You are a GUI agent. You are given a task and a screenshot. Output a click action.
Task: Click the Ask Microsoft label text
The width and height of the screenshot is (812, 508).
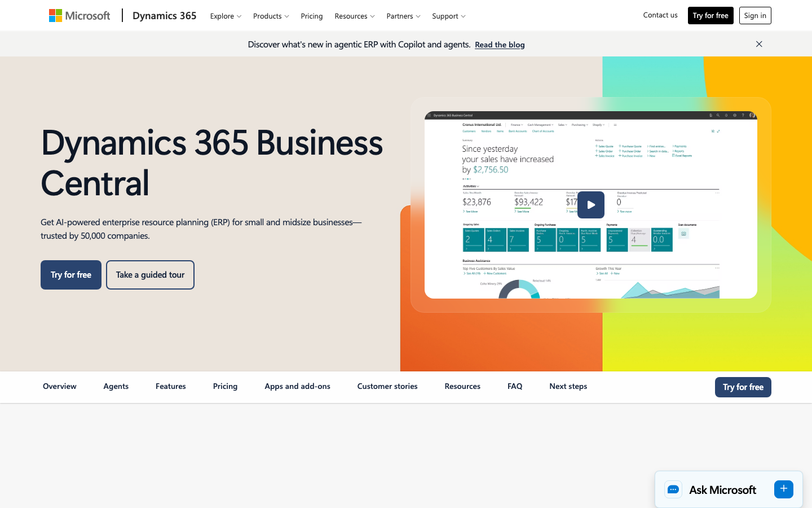(x=722, y=490)
